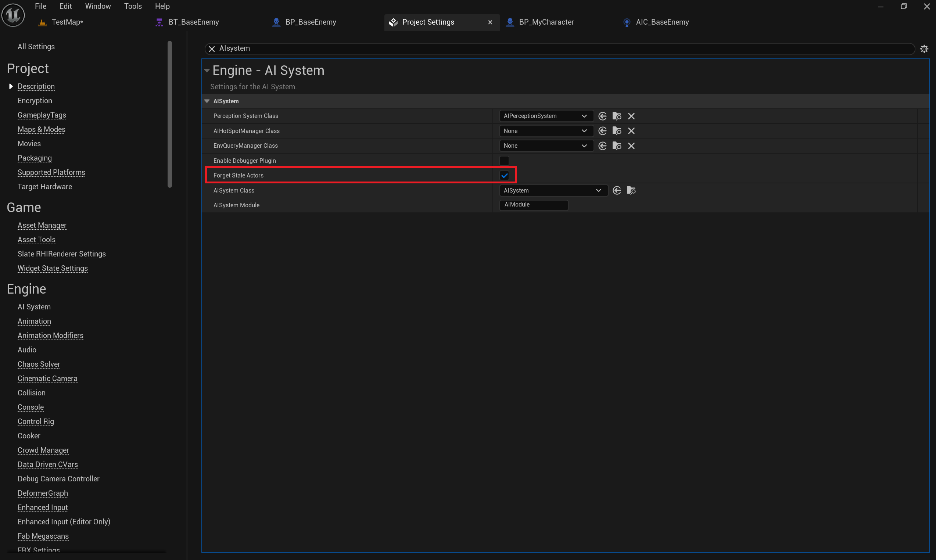
Task: Expand the Description tree item arrow
Action: point(11,86)
